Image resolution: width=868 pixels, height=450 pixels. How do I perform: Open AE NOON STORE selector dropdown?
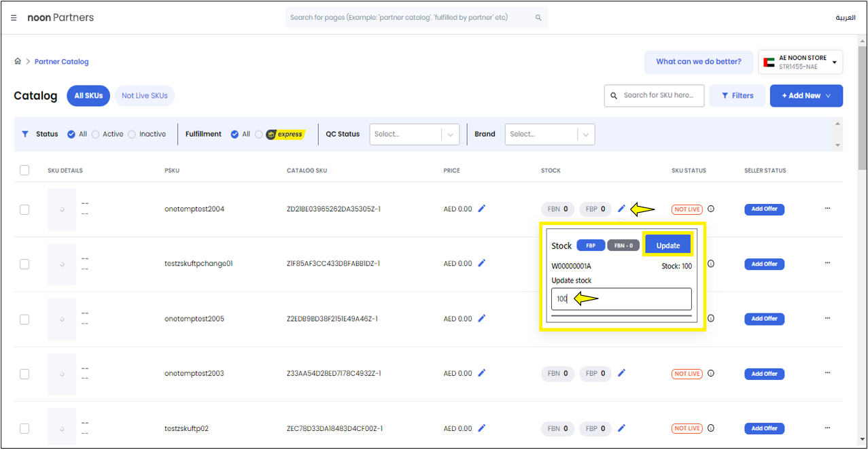pos(800,62)
